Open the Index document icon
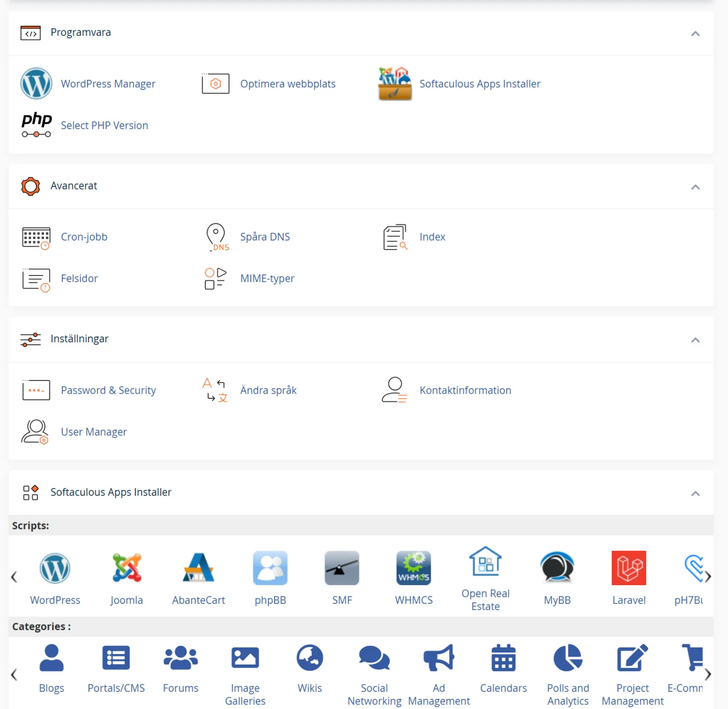The image size is (728, 709). pos(395,237)
